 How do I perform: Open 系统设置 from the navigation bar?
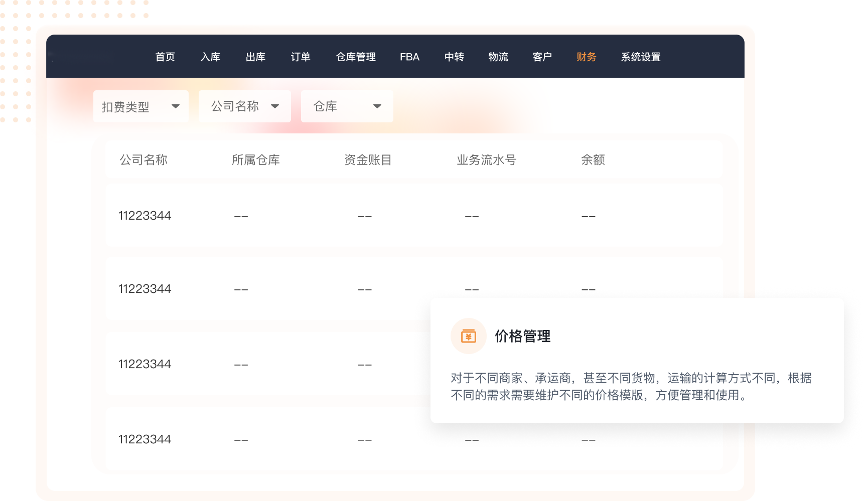[x=641, y=57]
